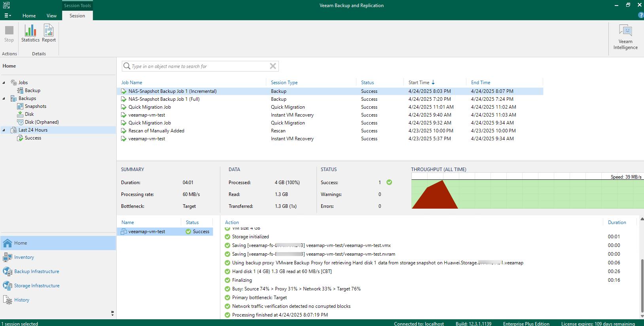Open Home view house icon
Viewport: 644px width, 326px height.
(8, 243)
